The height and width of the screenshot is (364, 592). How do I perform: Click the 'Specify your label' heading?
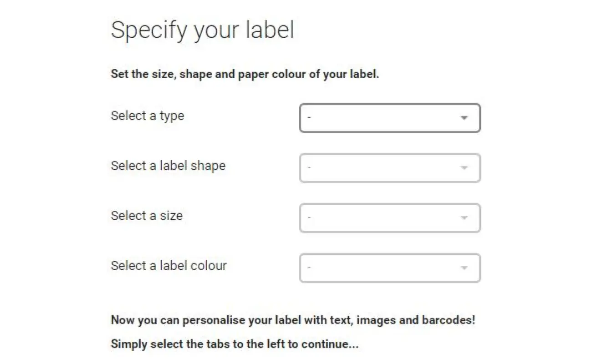pos(202,30)
